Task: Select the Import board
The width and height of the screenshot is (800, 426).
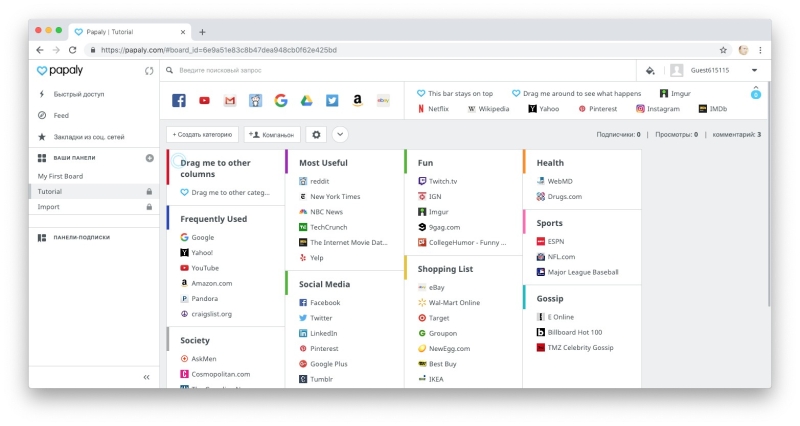Action: pyautogui.click(x=94, y=207)
